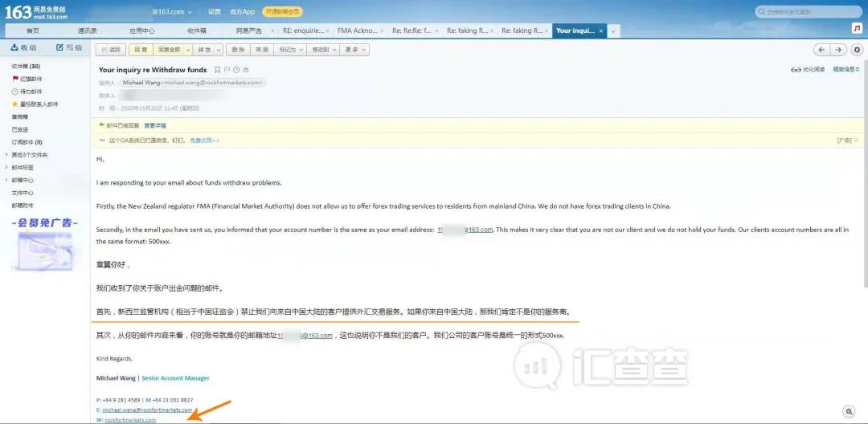
Task: Click the 收信 receive mail button
Action: pos(23,47)
